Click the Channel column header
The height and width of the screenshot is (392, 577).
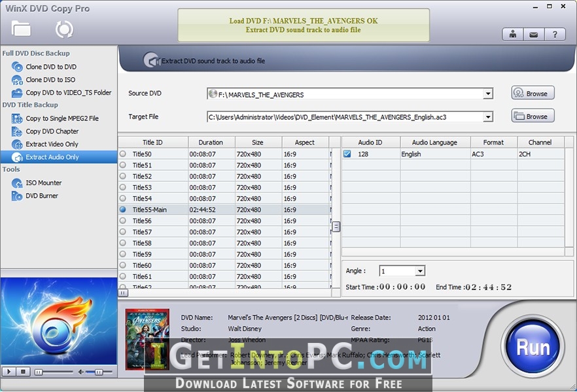540,142
